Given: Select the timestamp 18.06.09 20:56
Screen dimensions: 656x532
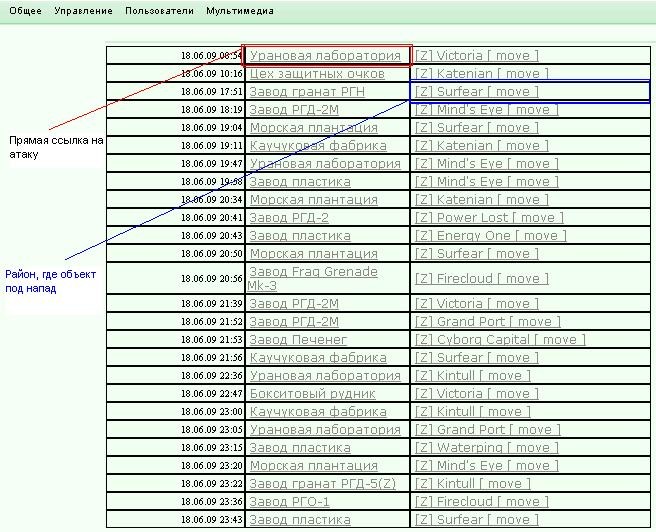Looking at the screenshot, I should [212, 279].
